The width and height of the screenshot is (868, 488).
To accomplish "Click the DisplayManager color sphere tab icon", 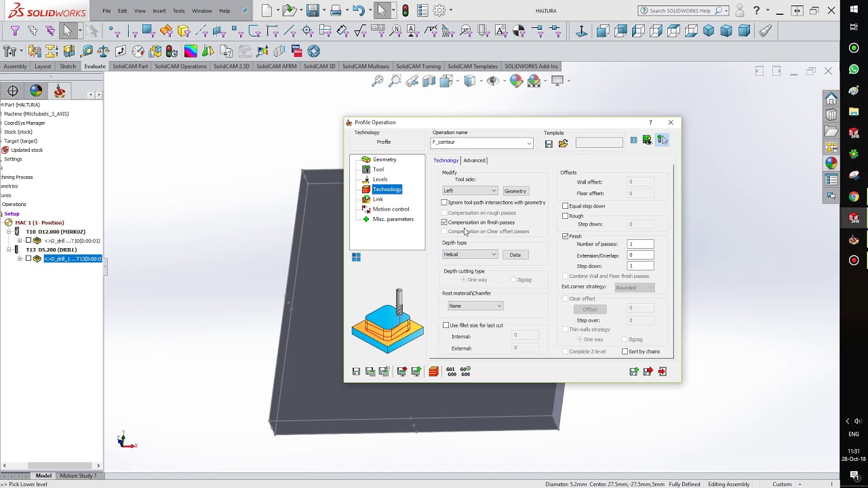I will (x=36, y=91).
